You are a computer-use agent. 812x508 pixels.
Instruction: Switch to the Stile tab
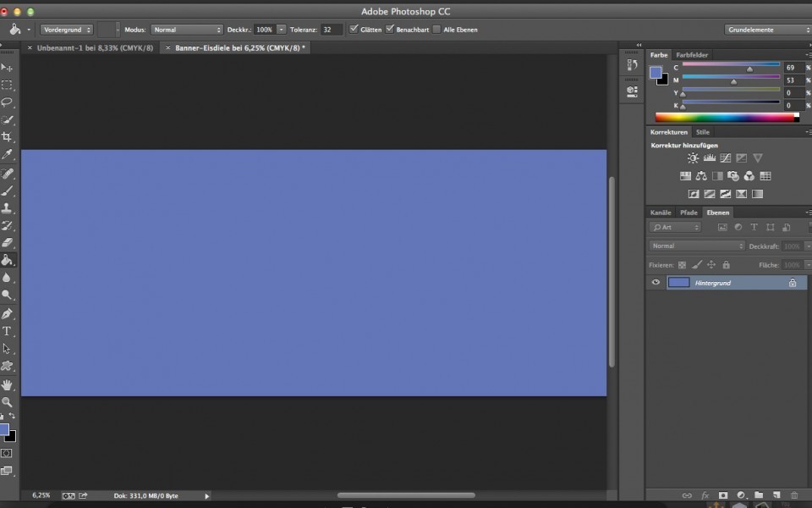(x=703, y=132)
